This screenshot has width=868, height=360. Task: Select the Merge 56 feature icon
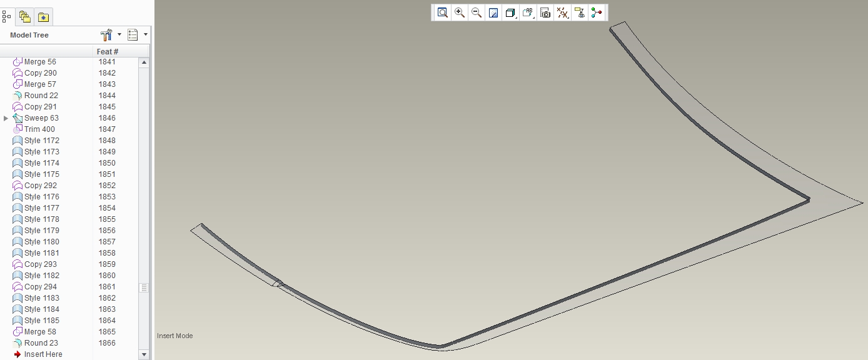pos(18,62)
